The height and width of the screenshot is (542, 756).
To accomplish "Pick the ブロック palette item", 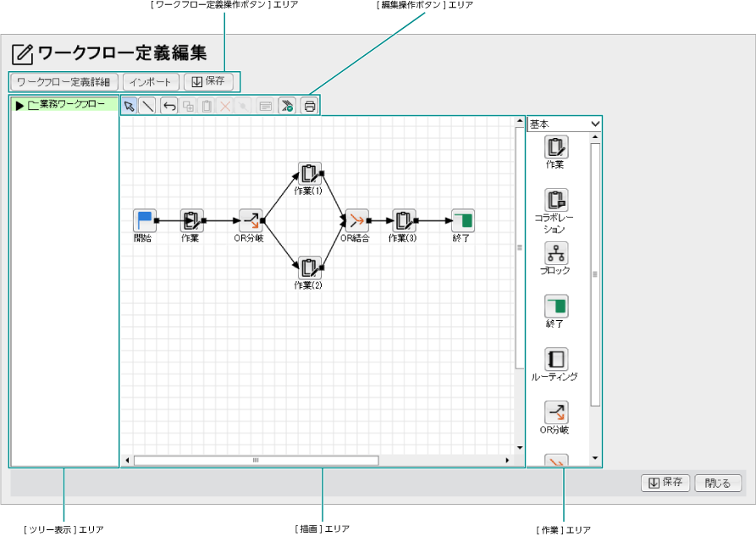I will tap(556, 253).
